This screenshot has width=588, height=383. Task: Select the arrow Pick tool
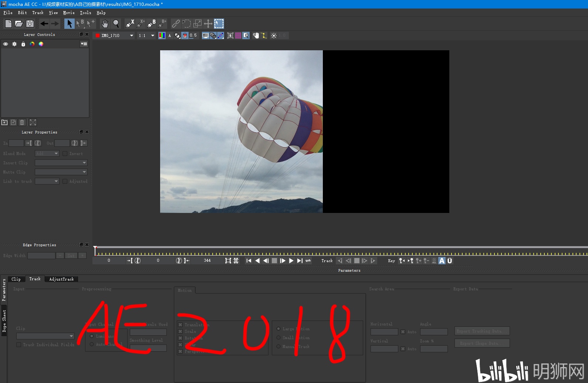(x=69, y=24)
